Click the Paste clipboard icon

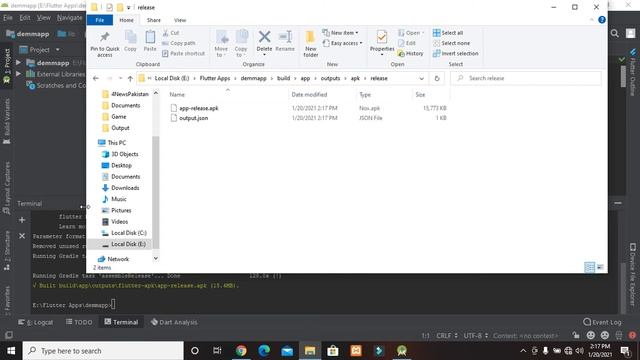pos(150,38)
